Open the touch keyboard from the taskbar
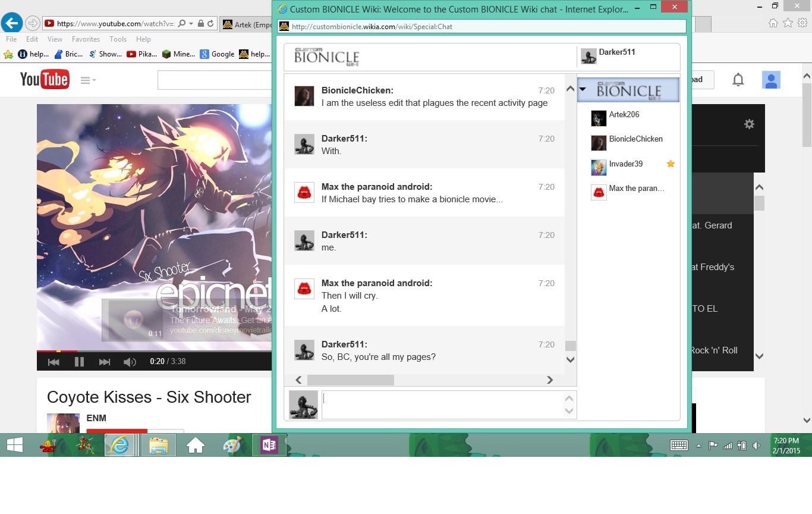Image resolution: width=812 pixels, height=514 pixels. tap(679, 445)
